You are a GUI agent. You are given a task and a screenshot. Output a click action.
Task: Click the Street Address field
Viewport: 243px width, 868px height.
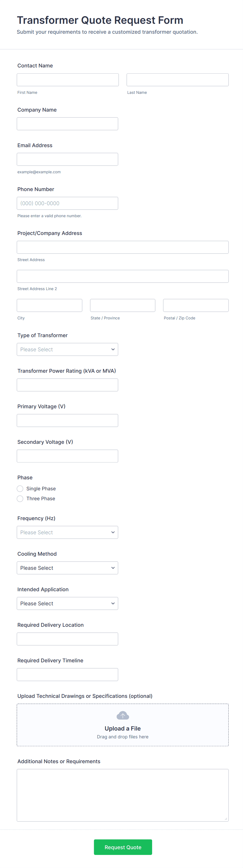[123, 247]
